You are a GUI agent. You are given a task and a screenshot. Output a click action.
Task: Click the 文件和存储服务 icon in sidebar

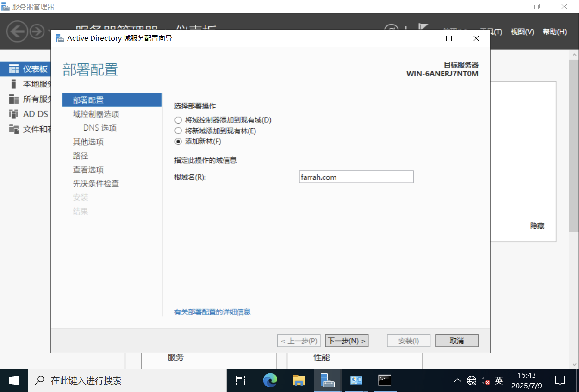tap(14, 129)
